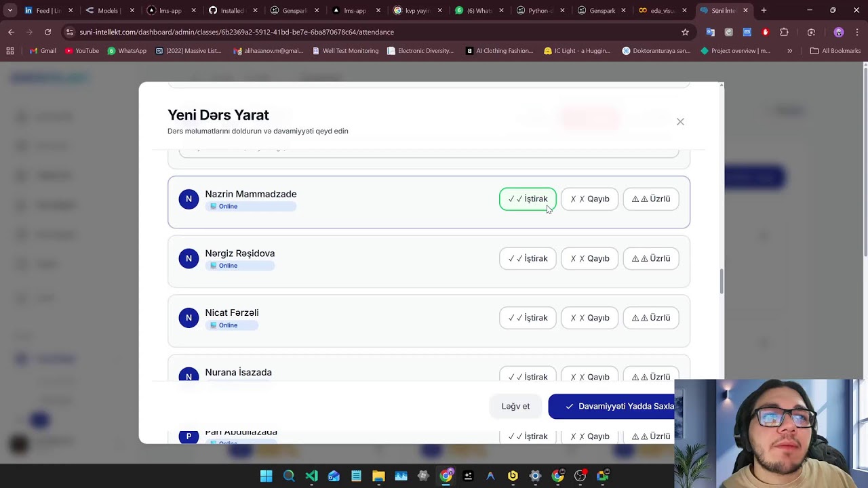Screen dimensions: 868x488
Task: Mark Nurana İsazada as İştirak
Action: [528, 375]
